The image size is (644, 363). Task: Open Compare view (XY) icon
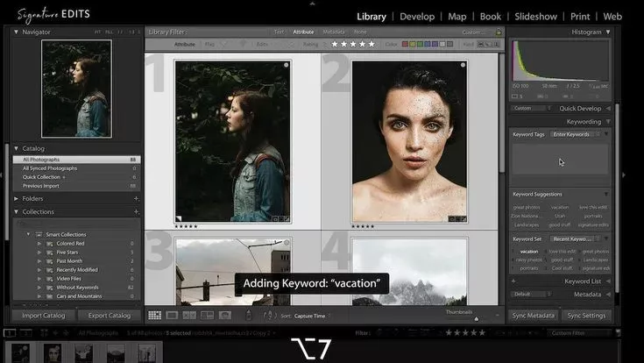189,316
